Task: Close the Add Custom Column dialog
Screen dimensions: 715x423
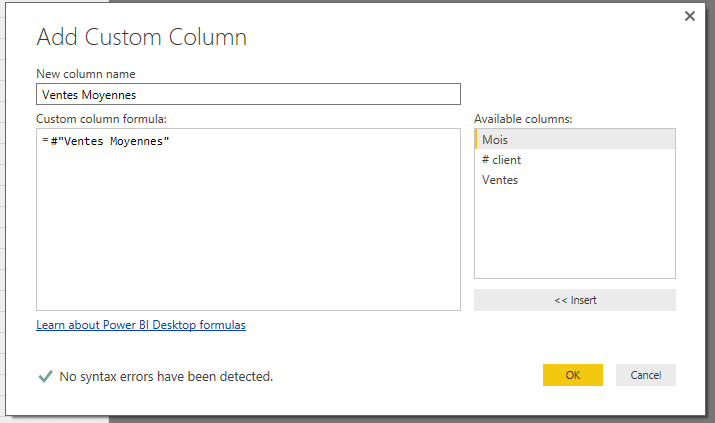Action: point(689,16)
